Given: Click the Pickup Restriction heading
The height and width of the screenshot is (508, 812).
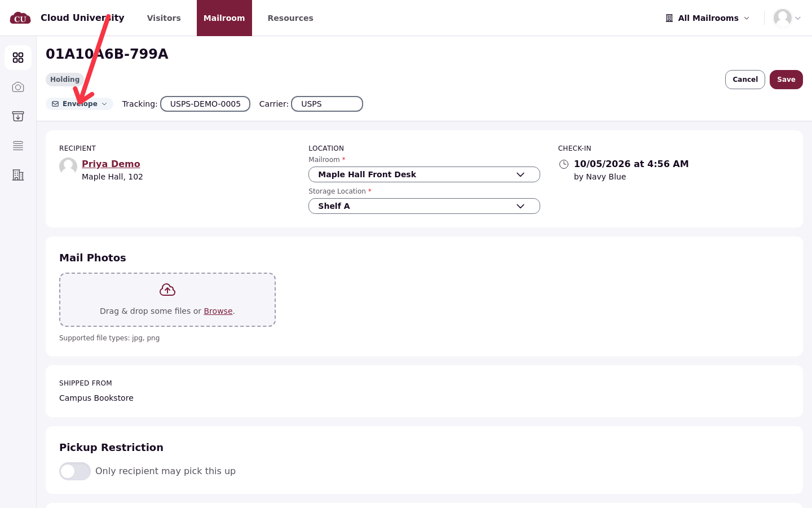Looking at the screenshot, I should pos(112,448).
